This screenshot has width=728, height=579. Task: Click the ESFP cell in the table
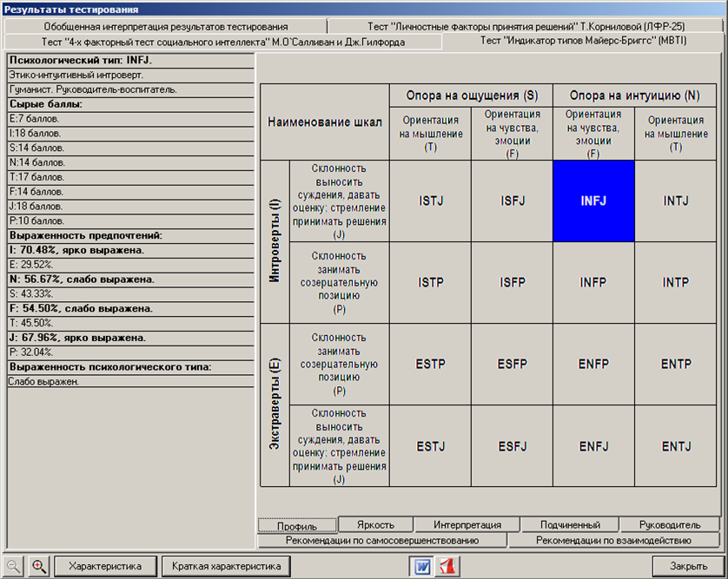(512, 365)
